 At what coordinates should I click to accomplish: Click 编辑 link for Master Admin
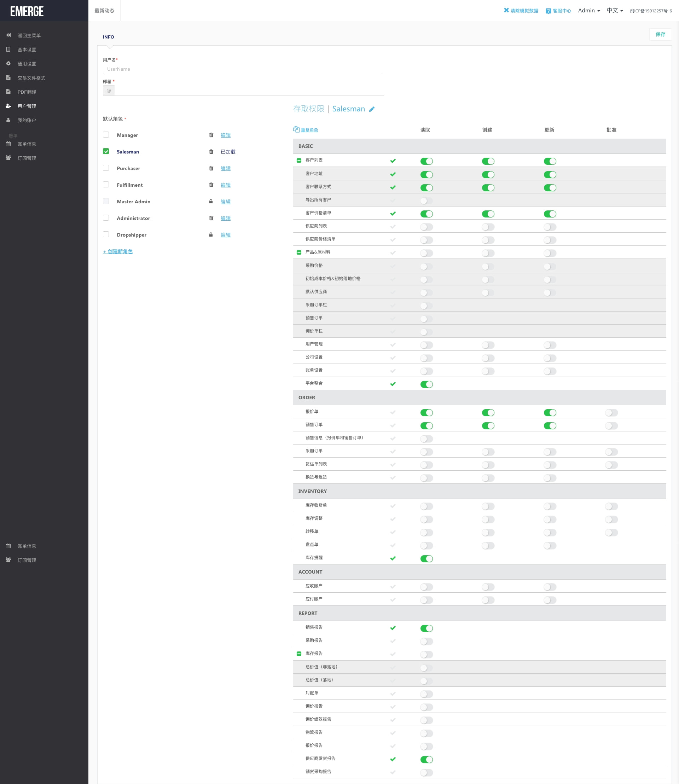click(226, 202)
